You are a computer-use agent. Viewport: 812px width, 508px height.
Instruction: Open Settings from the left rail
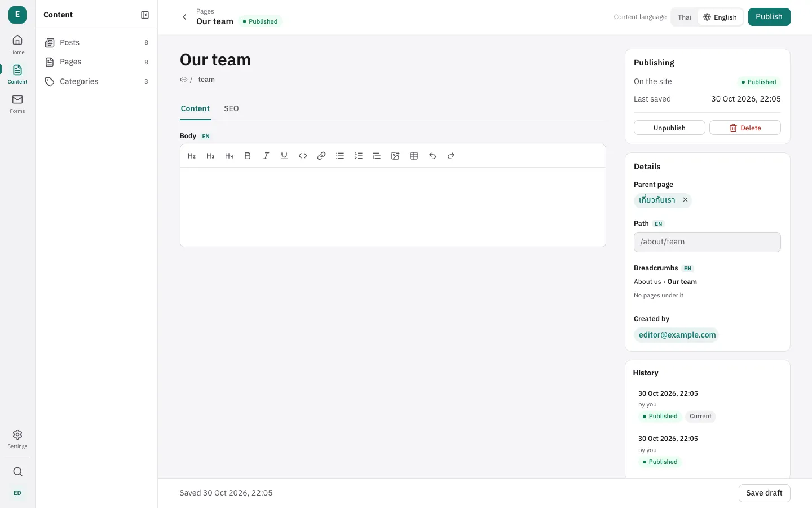(x=17, y=439)
